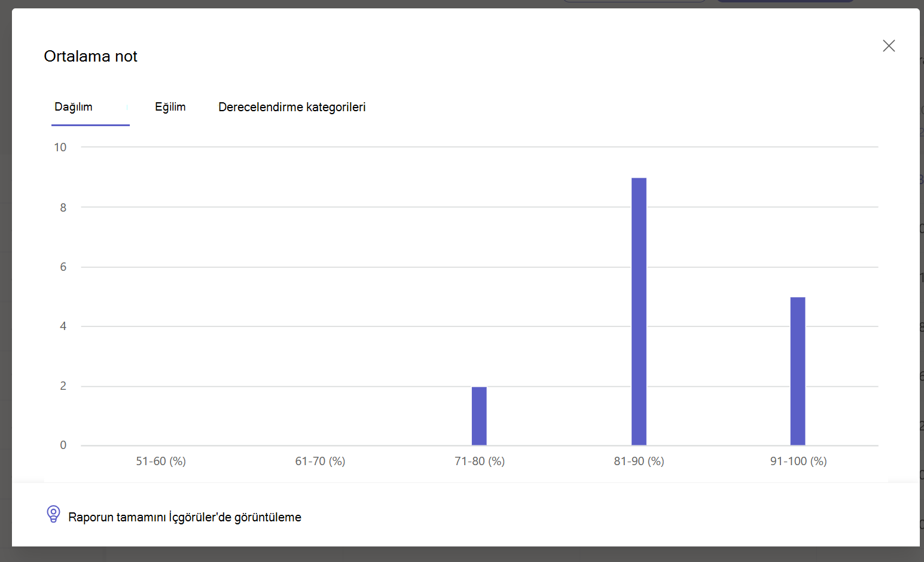
Task: Click the Ortalama not heading
Action: [91, 56]
